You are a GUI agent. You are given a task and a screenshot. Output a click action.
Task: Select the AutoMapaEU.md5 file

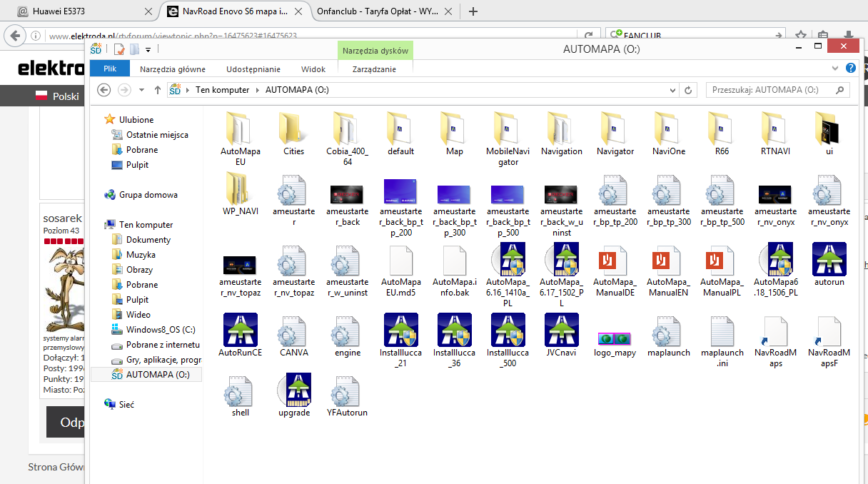coord(401,271)
